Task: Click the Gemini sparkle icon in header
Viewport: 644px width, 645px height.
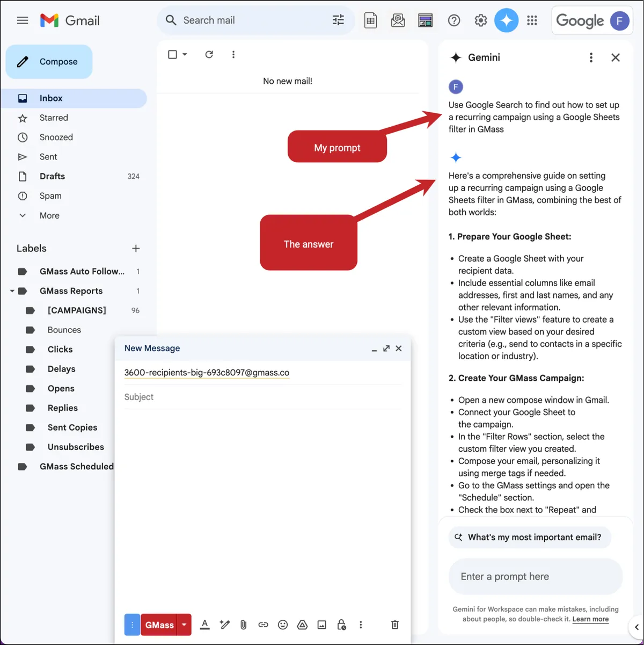Action: tap(506, 20)
